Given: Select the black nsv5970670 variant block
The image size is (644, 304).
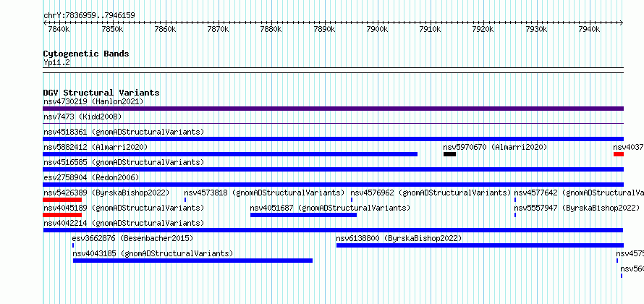Looking at the screenshot, I should click(450, 154).
